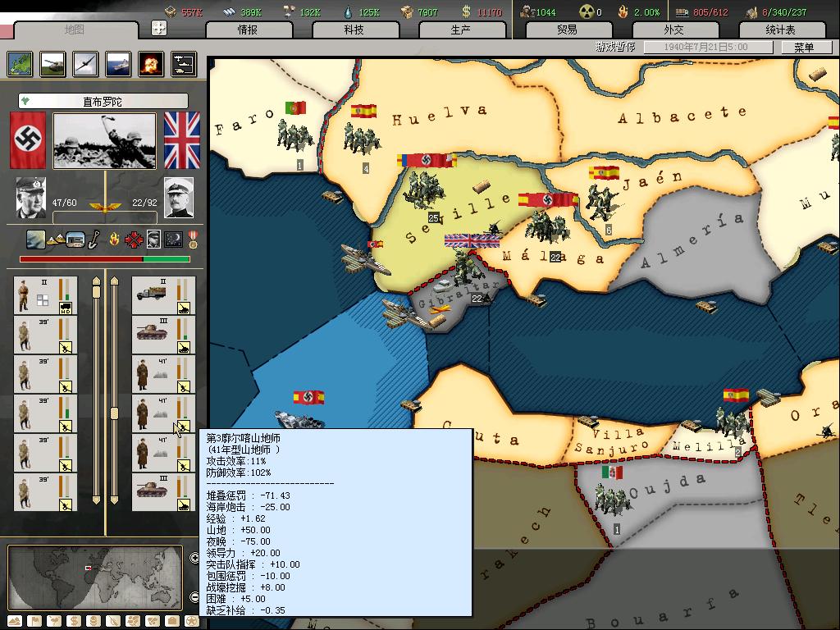Select the defending British commander portrait

[x=178, y=198]
